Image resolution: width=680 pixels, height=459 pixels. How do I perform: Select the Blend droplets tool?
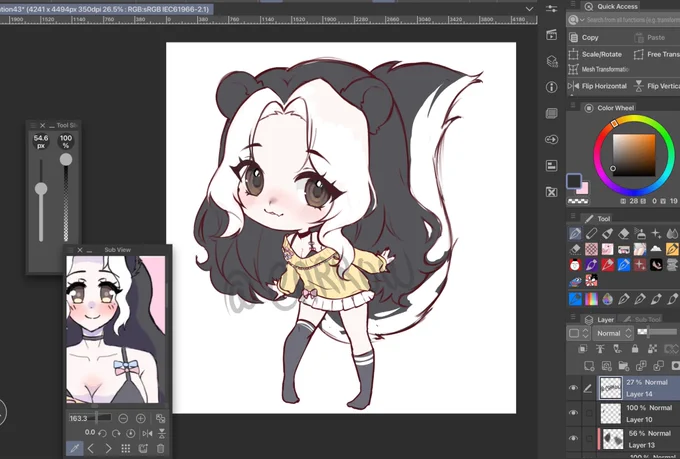tap(672, 234)
